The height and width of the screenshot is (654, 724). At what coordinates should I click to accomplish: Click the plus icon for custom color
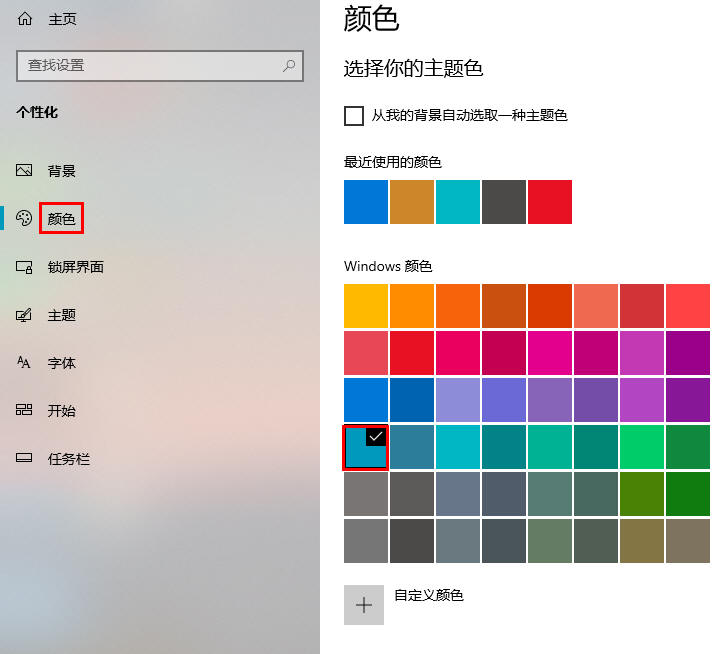pos(364,605)
